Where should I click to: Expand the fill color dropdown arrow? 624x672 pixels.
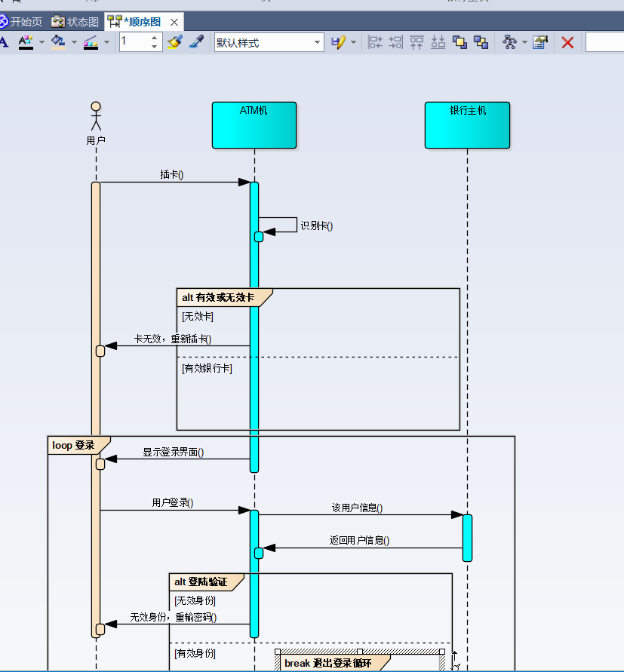pyautogui.click(x=74, y=42)
